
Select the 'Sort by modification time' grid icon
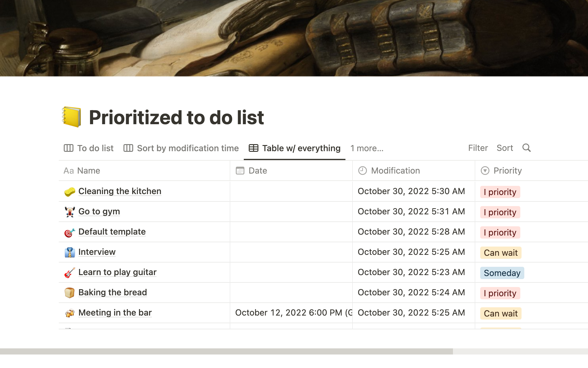click(128, 148)
